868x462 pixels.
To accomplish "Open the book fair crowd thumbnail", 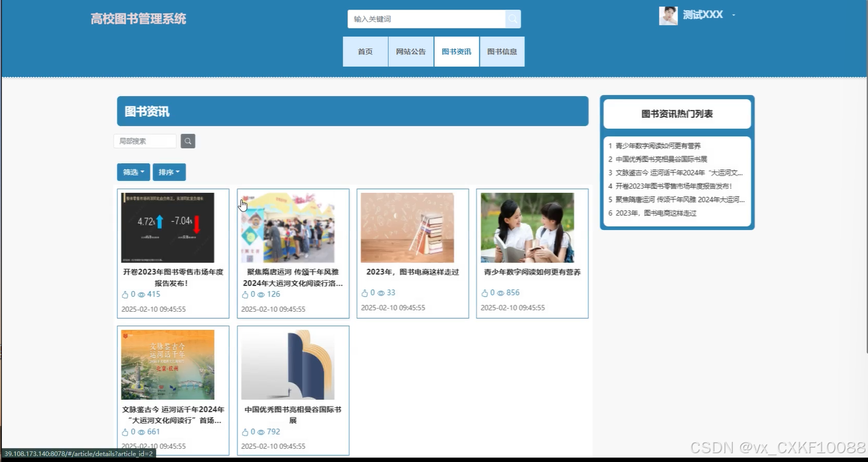I will pos(288,228).
